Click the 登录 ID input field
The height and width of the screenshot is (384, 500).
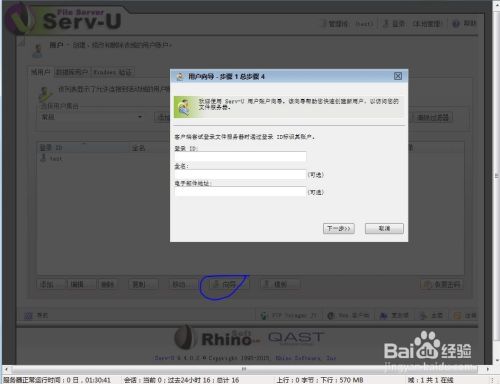pyautogui.click(x=240, y=156)
